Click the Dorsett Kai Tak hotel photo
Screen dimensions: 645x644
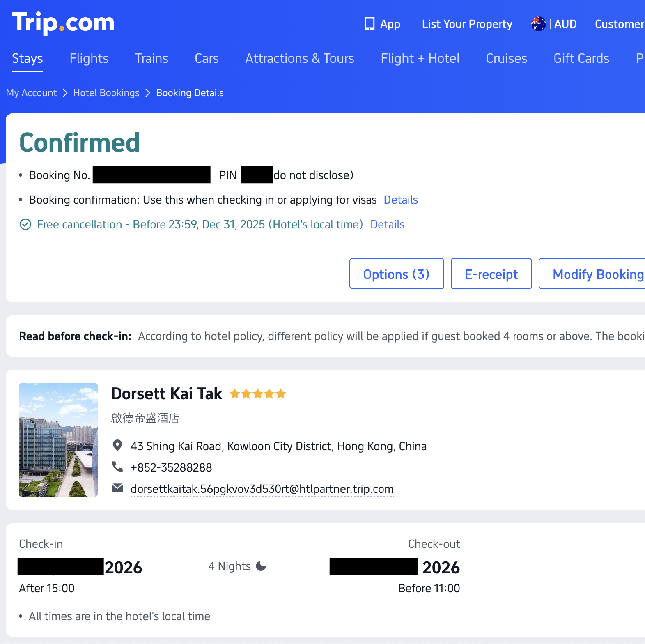58,440
